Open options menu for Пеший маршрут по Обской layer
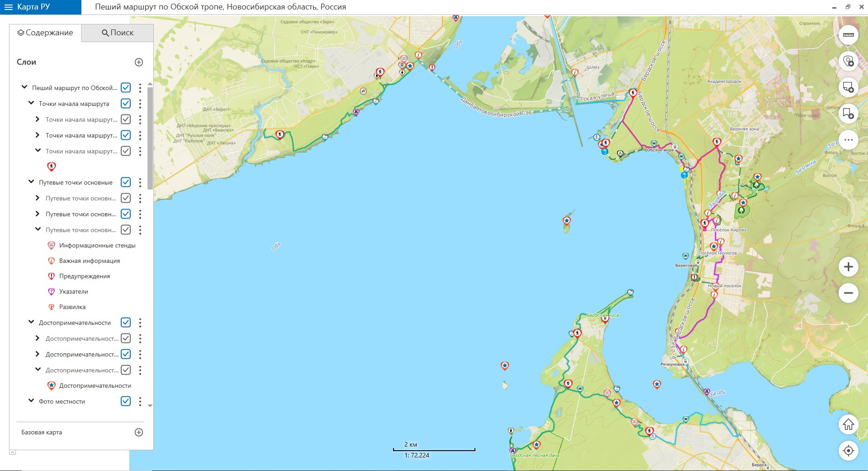This screenshot has width=868, height=471. click(x=140, y=88)
